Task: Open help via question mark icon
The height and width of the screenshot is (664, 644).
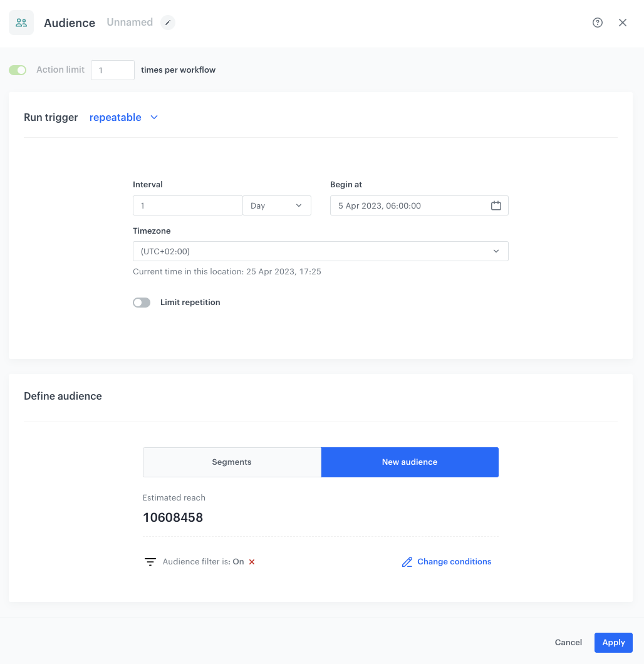Action: click(x=598, y=23)
